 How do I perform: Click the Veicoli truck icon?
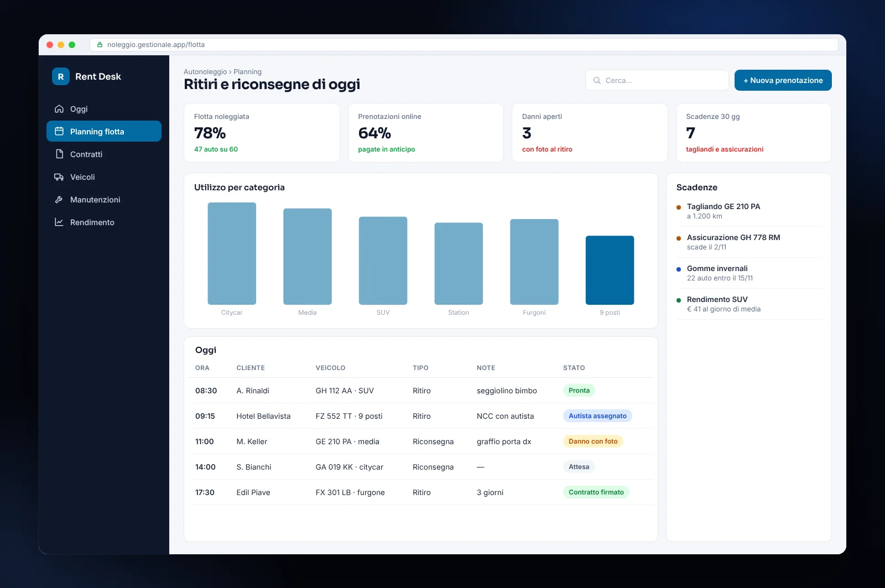tap(59, 177)
